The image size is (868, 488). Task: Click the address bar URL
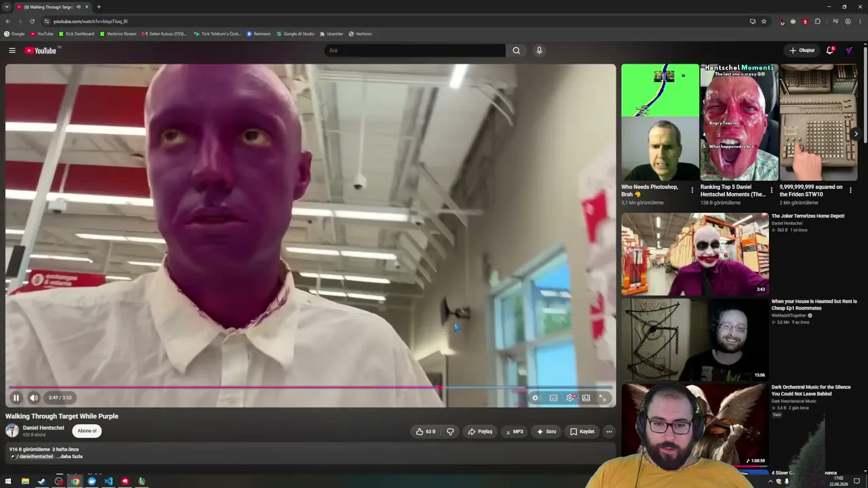(90, 21)
